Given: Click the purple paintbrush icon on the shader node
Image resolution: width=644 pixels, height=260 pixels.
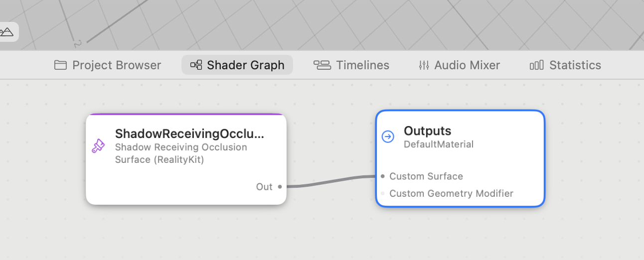Looking at the screenshot, I should (x=98, y=146).
